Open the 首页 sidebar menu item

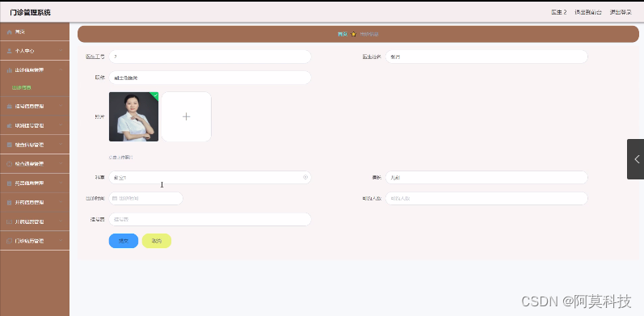tap(35, 32)
